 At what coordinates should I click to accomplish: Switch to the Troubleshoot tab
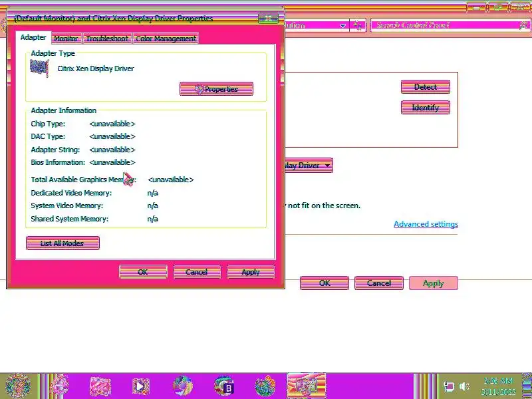point(107,39)
